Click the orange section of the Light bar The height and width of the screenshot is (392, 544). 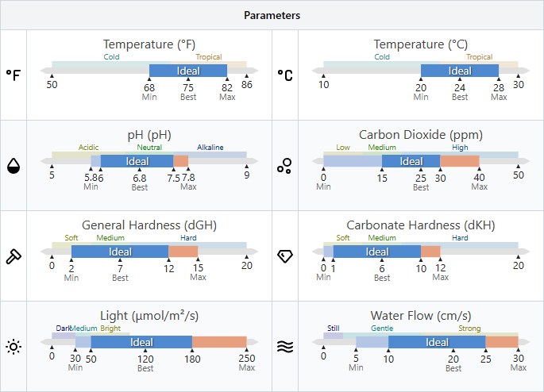(219, 342)
